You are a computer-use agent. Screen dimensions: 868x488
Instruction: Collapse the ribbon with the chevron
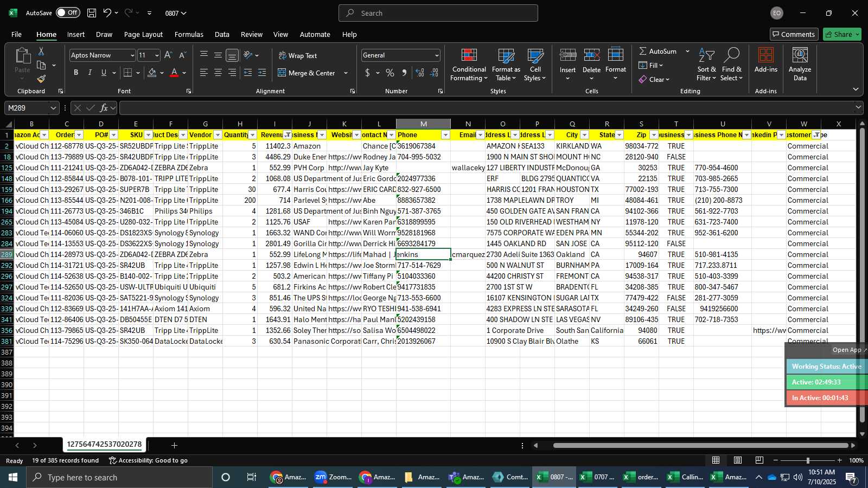coord(856,89)
